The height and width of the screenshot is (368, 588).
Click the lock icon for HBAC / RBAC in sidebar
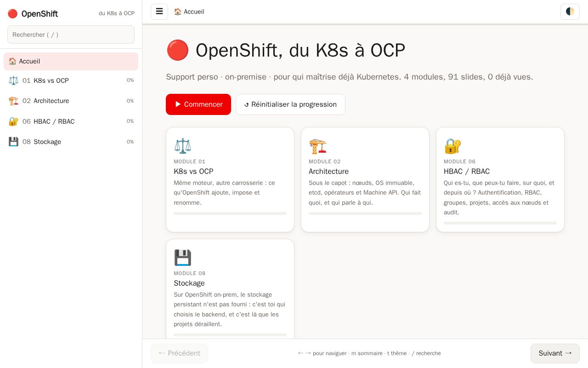13,121
